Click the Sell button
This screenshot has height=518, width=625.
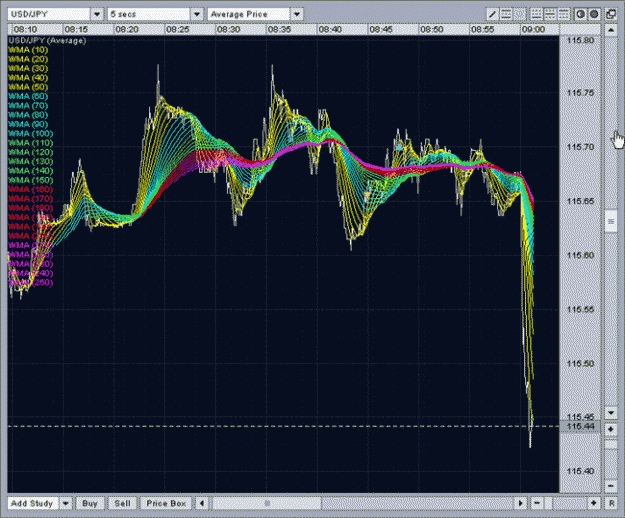[x=122, y=503]
